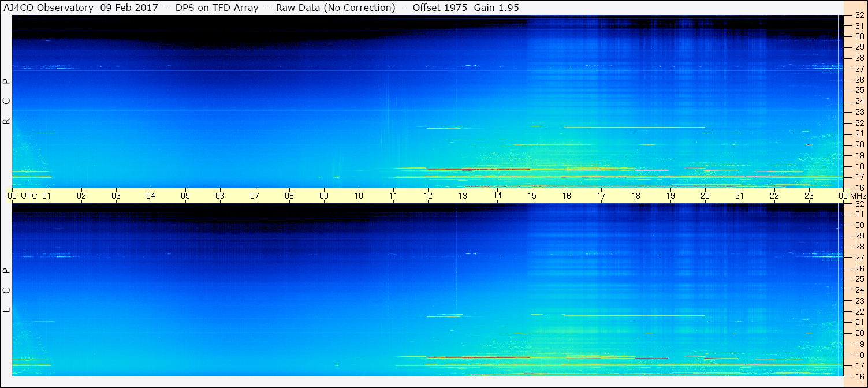Select the 02 hour marker
Viewport: 868px width, 388px height.
(81, 196)
